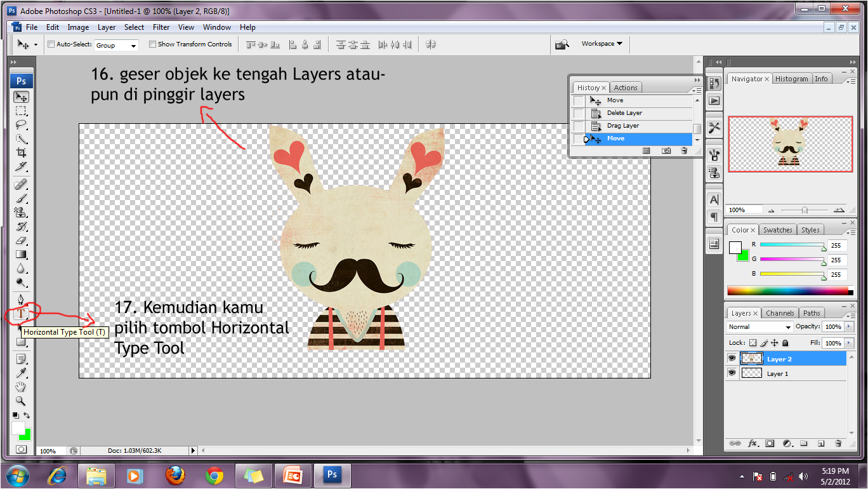Image resolution: width=868 pixels, height=489 pixels.
Task: Enable the Auto-Select checkbox
Action: click(51, 44)
